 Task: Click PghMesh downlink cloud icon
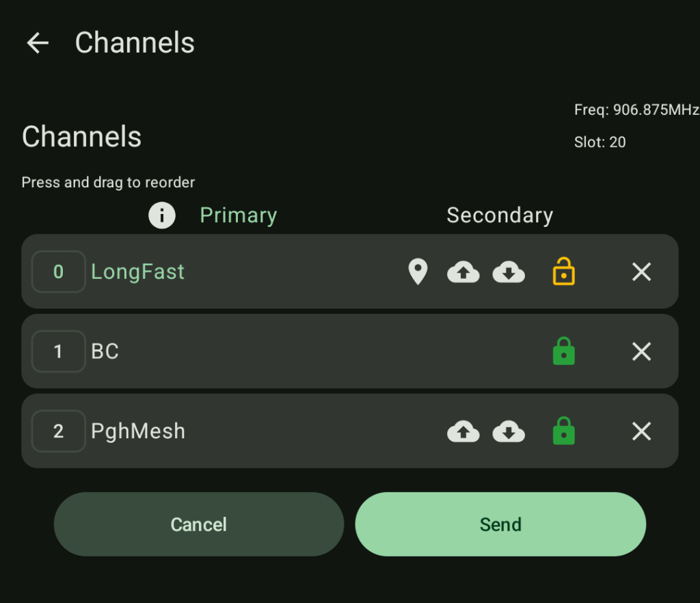[509, 431]
